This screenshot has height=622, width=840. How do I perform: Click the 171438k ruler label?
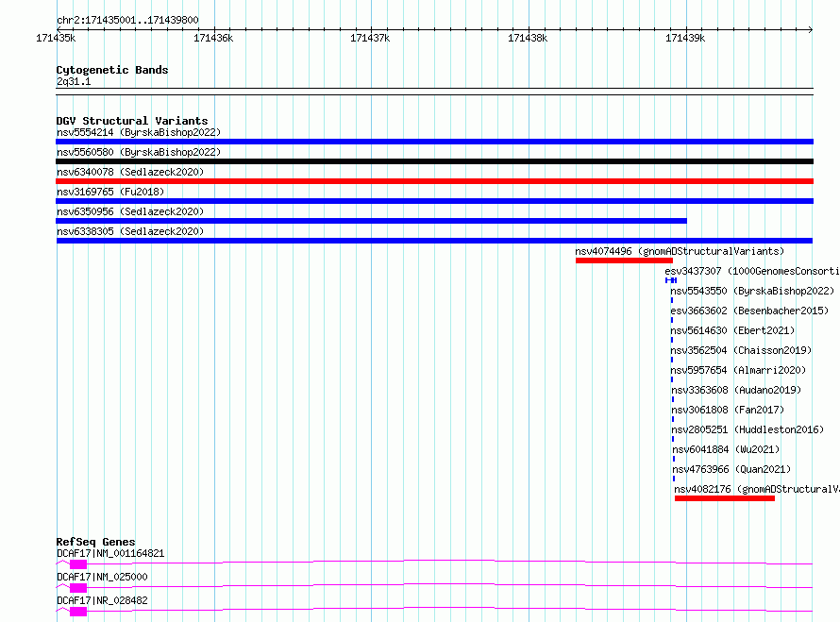click(528, 38)
